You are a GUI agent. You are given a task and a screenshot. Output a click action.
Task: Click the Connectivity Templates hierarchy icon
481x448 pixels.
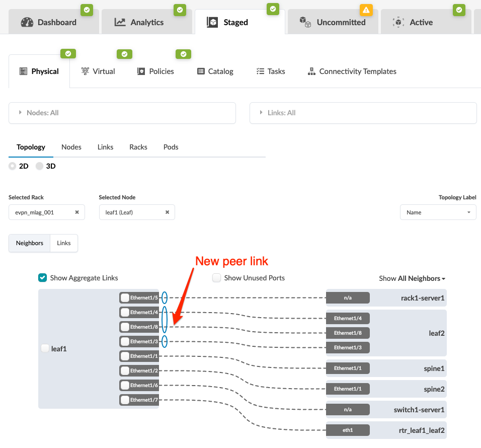coord(311,71)
